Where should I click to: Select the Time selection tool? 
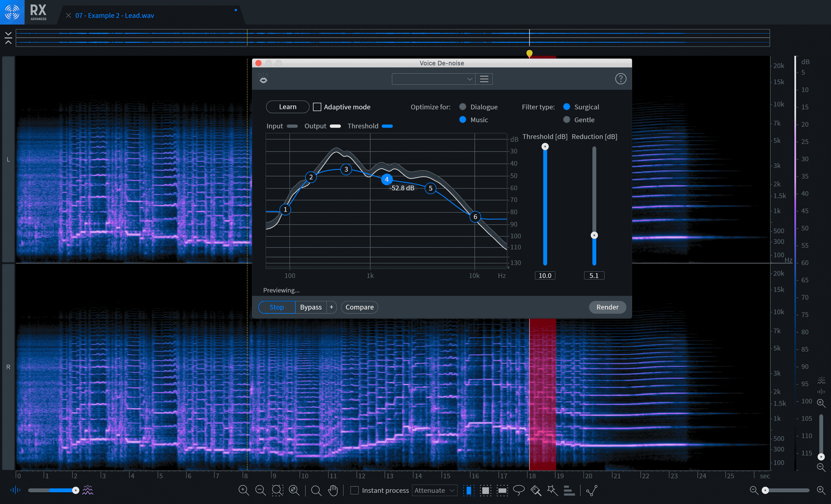pyautogui.click(x=468, y=490)
